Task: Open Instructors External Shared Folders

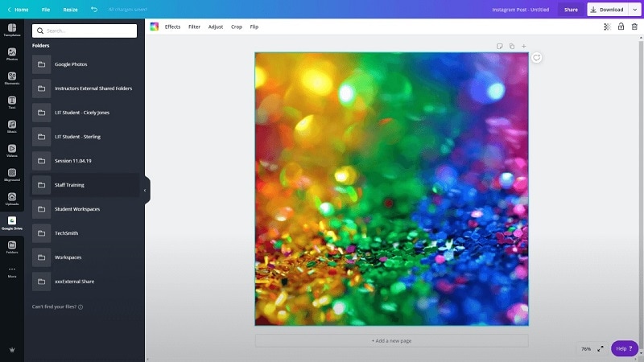Action: 85,88
